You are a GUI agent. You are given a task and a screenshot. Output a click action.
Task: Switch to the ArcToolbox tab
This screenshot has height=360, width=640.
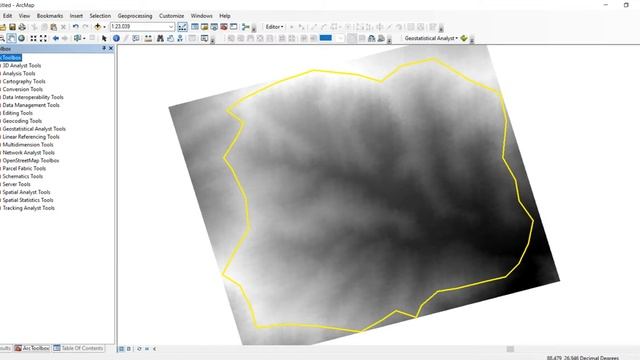(x=32, y=348)
